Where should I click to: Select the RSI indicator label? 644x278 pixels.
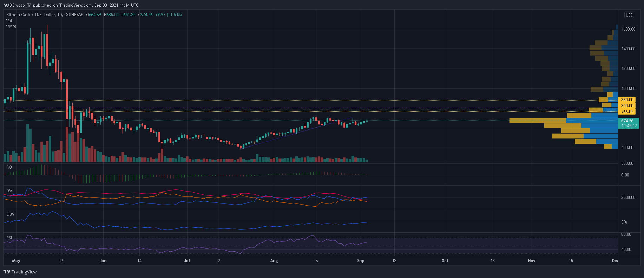(9, 238)
